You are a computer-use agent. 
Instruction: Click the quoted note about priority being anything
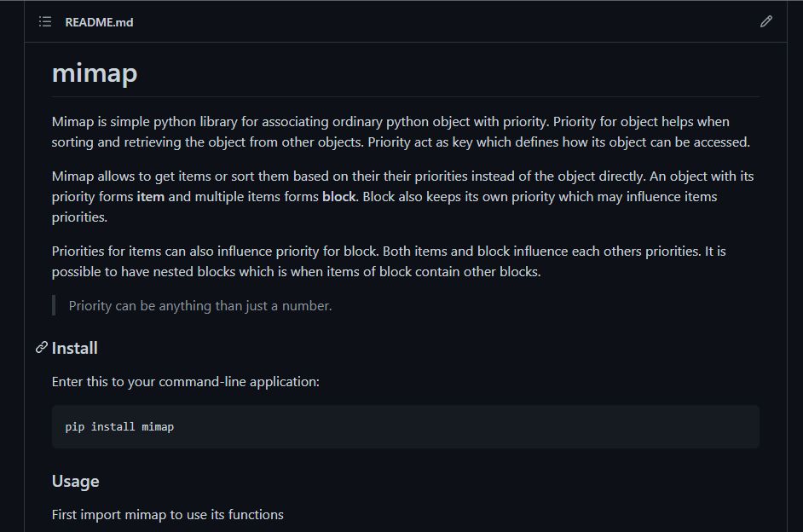(x=200, y=306)
